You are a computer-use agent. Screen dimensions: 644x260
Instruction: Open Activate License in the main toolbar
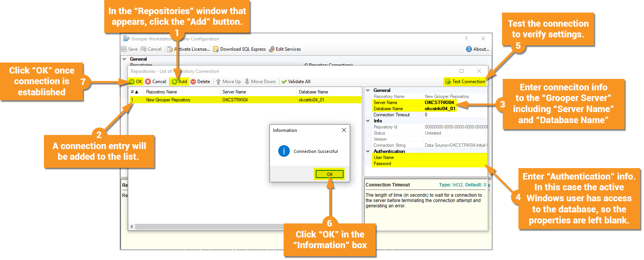189,49
